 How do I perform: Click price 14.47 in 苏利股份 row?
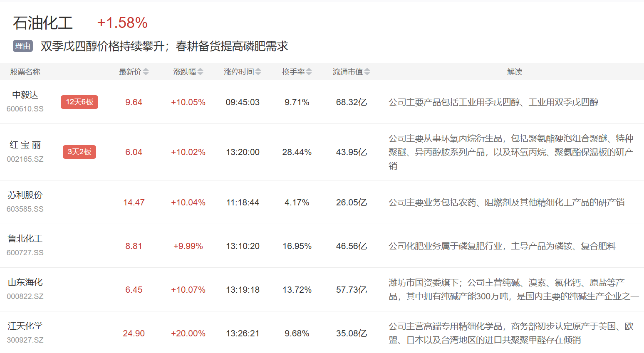click(x=134, y=202)
